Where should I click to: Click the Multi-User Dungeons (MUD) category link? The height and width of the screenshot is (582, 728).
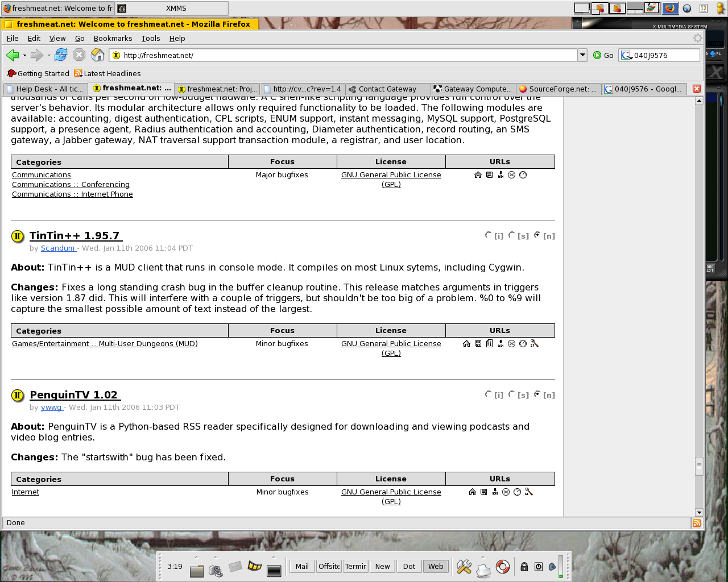tap(105, 343)
